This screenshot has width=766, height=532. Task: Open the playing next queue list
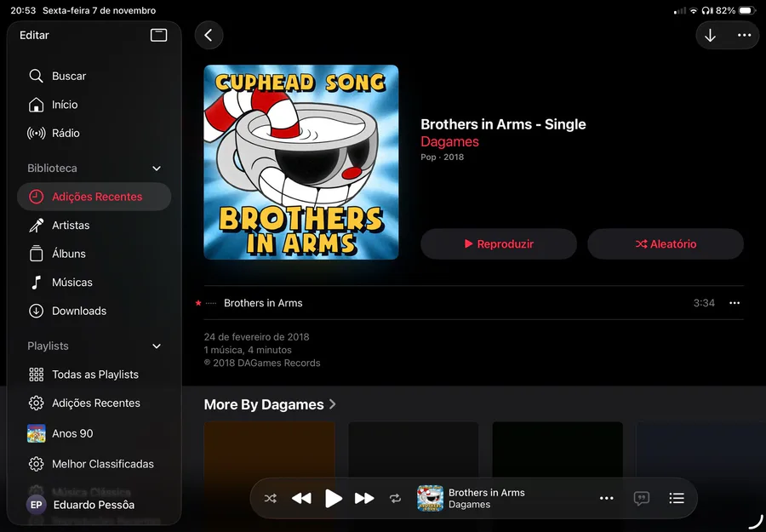[677, 498]
